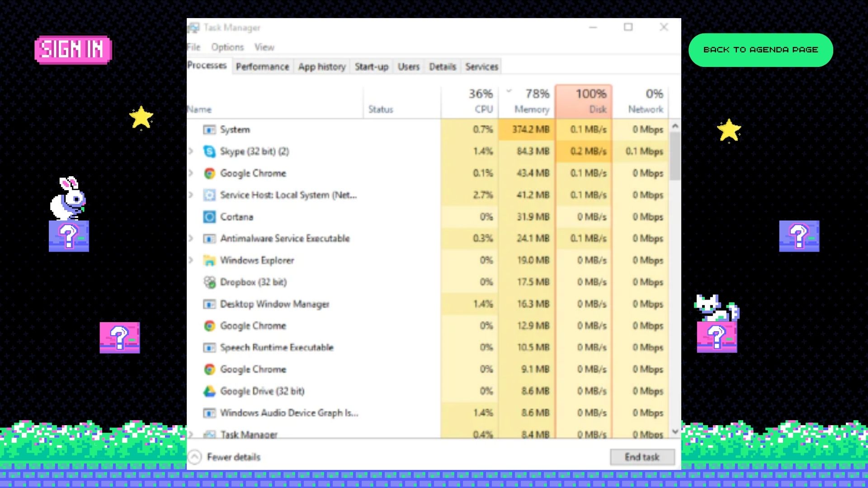
Task: Click the Antimalware Service Executable icon
Action: (x=209, y=239)
